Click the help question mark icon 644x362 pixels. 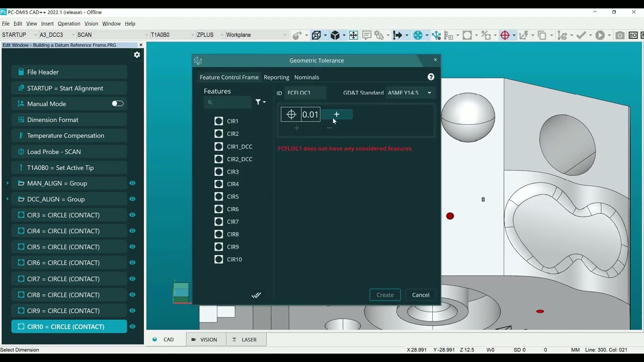coord(431,77)
